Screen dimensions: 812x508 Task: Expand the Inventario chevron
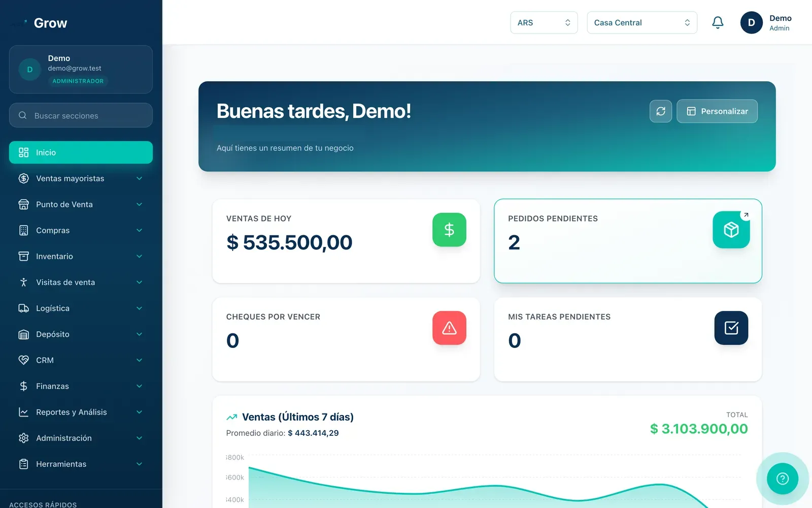tap(139, 256)
